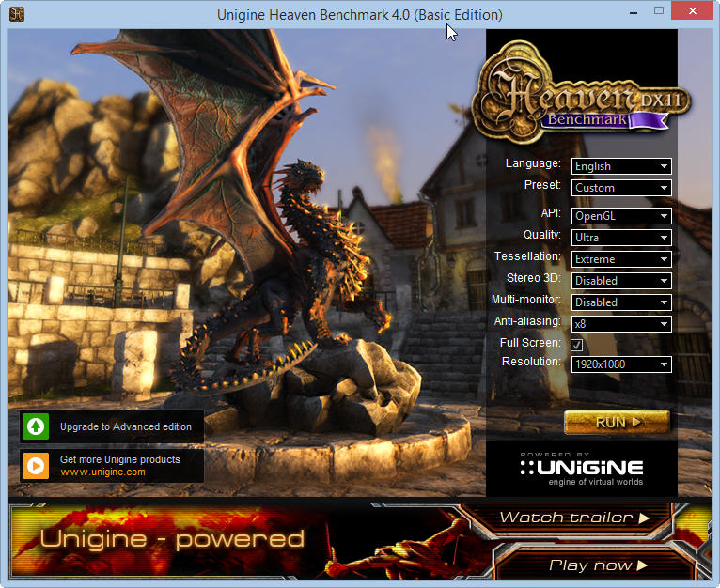Open the Preset dropdown set to Custom
Screen dimensions: 720x588
pyautogui.click(x=621, y=188)
